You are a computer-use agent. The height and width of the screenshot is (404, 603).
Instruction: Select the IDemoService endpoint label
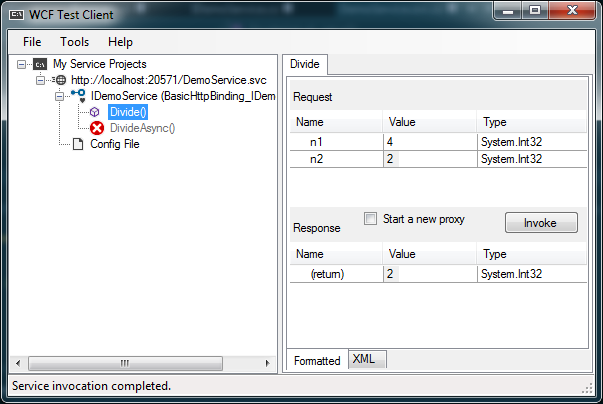(183, 96)
